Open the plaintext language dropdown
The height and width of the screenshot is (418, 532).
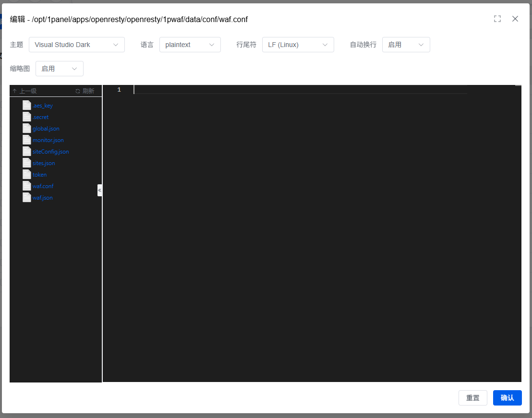coord(190,45)
